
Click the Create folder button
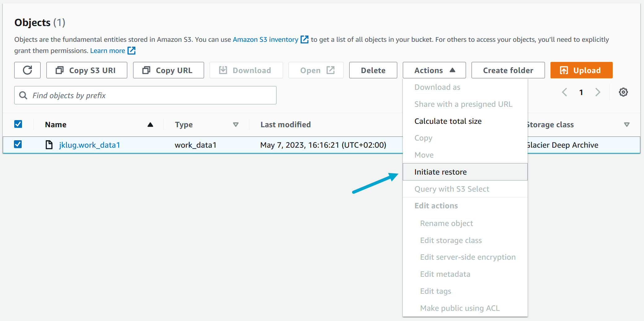click(508, 70)
